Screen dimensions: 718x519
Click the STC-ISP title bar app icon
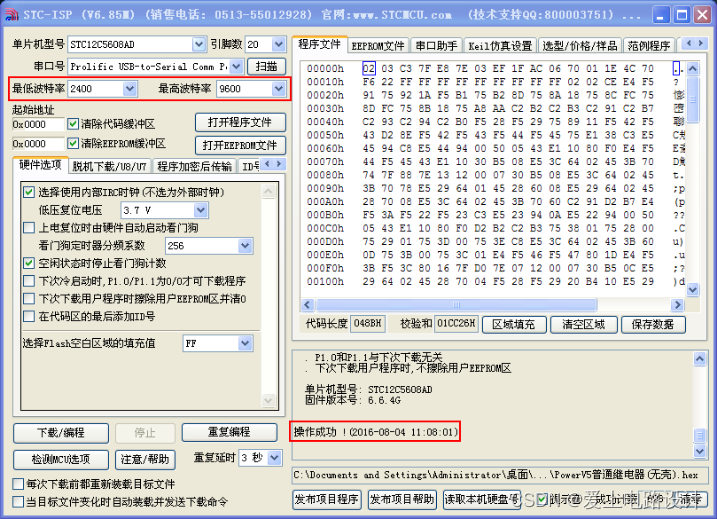(11, 15)
